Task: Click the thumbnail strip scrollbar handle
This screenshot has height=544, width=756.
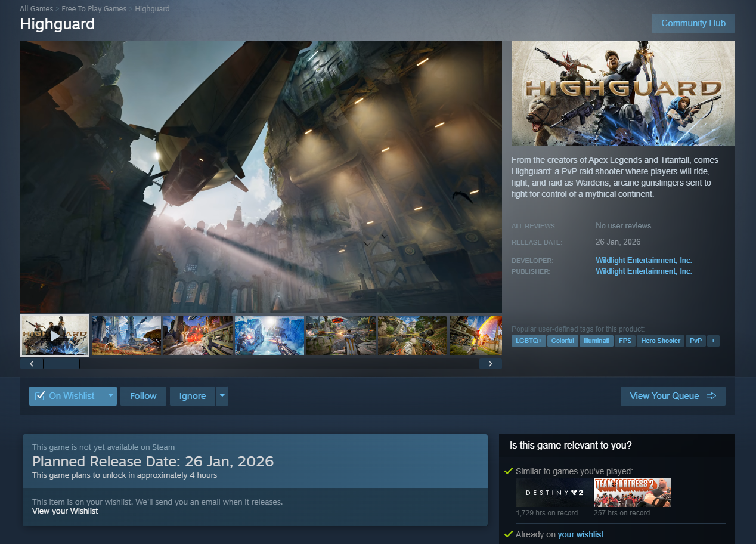Action: [x=61, y=364]
